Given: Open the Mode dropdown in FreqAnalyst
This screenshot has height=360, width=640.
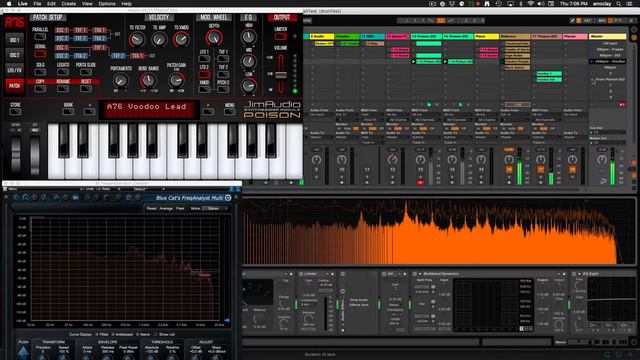Looking at the screenshot, I should pyautogui.click(x=216, y=208).
